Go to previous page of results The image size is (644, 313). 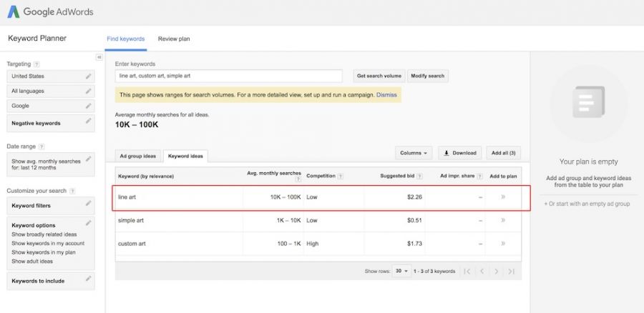(x=482, y=271)
